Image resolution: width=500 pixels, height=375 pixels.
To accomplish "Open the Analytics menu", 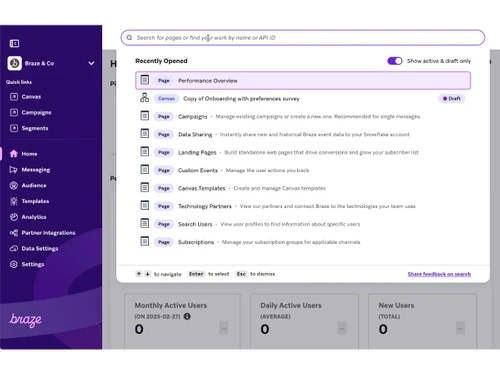I will (34, 217).
